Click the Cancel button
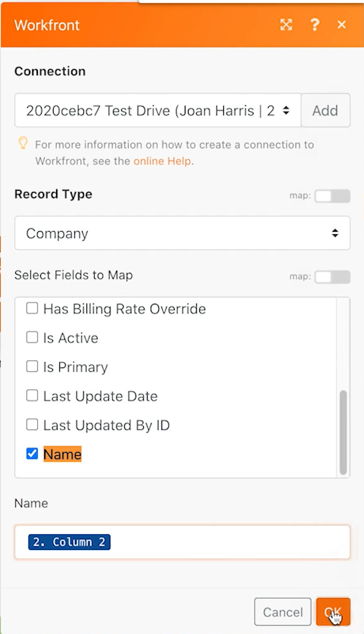 (283, 612)
